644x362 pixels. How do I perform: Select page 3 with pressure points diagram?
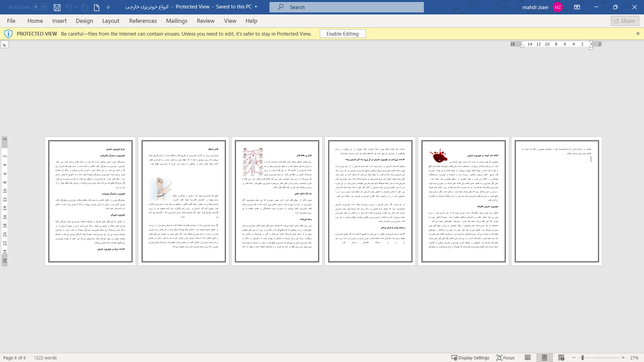(x=277, y=201)
